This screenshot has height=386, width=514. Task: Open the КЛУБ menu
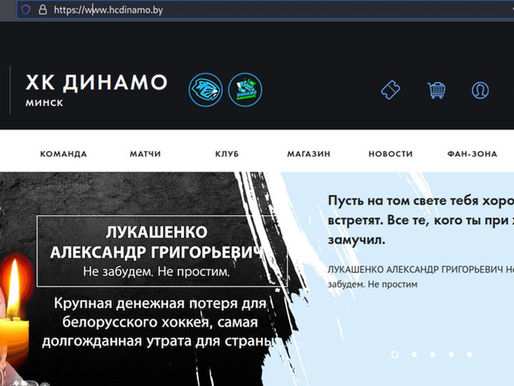227,154
